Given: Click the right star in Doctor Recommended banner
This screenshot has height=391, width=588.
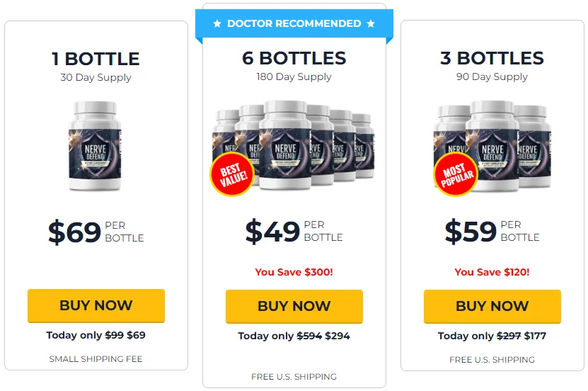Looking at the screenshot, I should click(371, 23).
